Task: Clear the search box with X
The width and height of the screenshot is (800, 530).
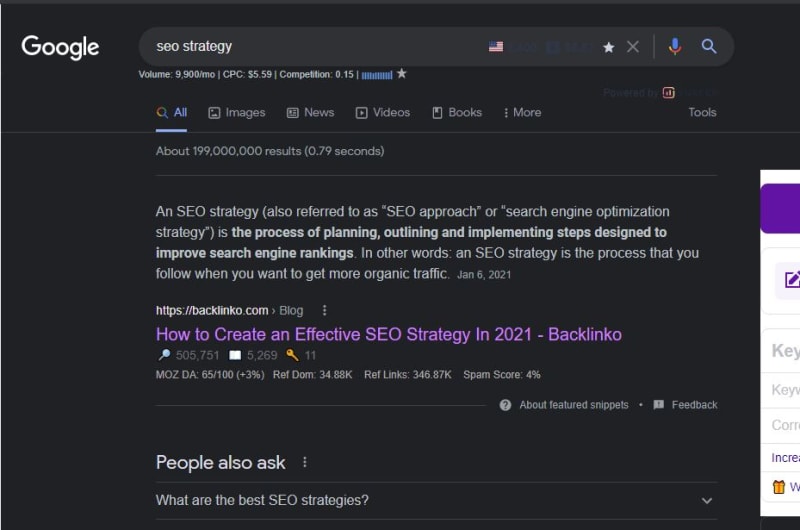Action: (633, 47)
